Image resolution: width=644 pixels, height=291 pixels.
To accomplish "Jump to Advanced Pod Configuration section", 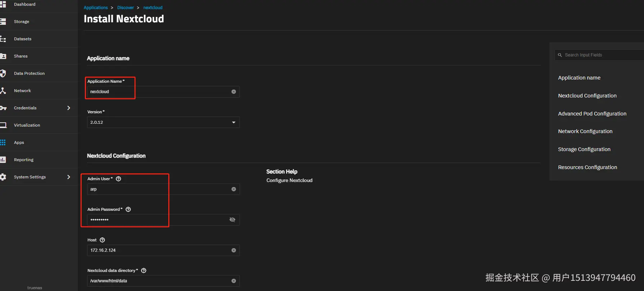I will pos(592,114).
